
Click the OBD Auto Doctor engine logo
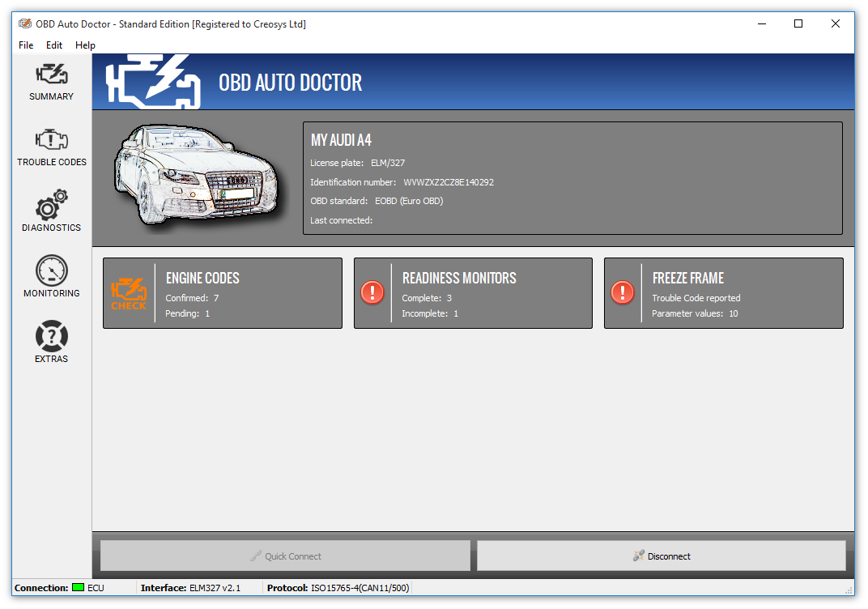click(153, 82)
